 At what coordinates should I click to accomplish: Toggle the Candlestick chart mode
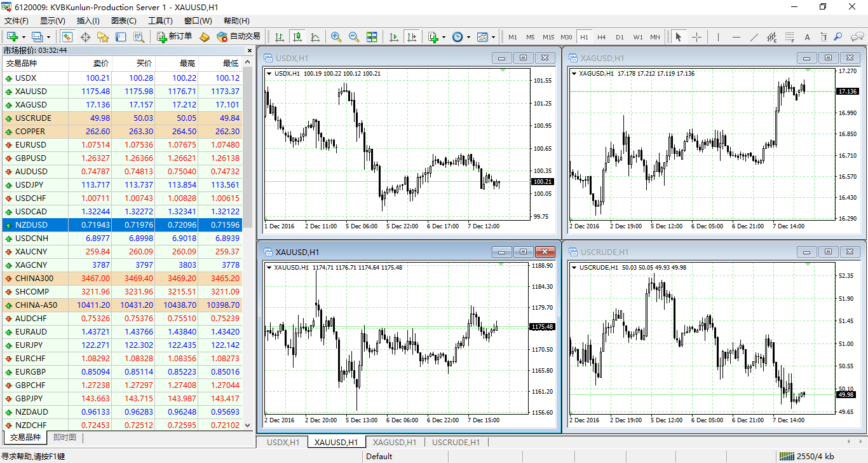click(297, 37)
